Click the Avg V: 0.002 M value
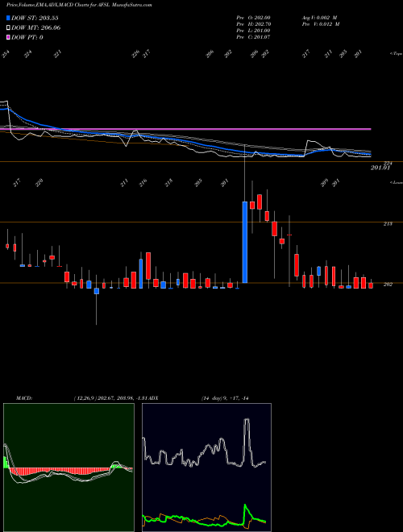Screen dimensions: 403x532 [319, 18]
